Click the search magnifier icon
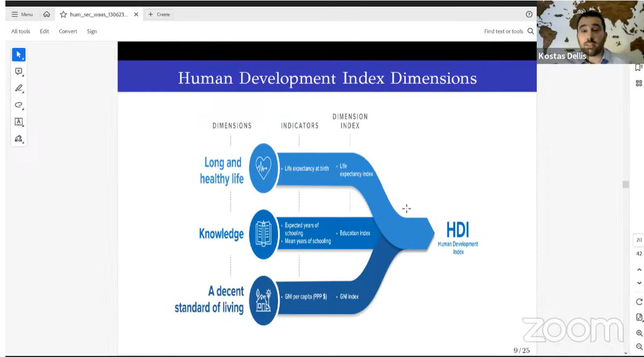Screen dimensions: 644x357 tap(530, 31)
